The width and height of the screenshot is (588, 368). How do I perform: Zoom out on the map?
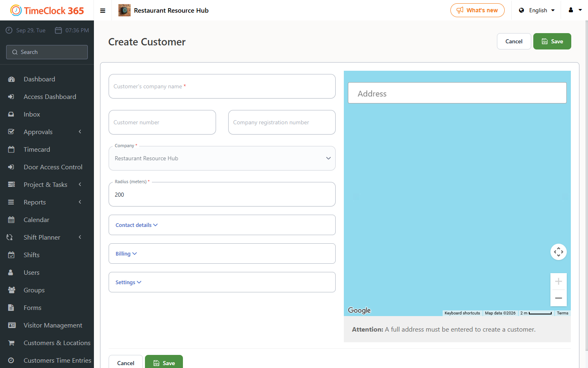coord(559,298)
